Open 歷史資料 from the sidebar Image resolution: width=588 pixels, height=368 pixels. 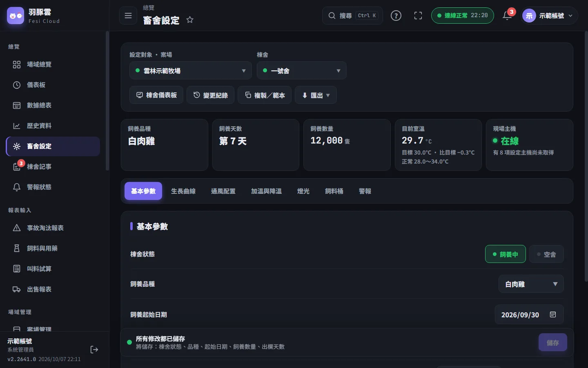pos(53,126)
